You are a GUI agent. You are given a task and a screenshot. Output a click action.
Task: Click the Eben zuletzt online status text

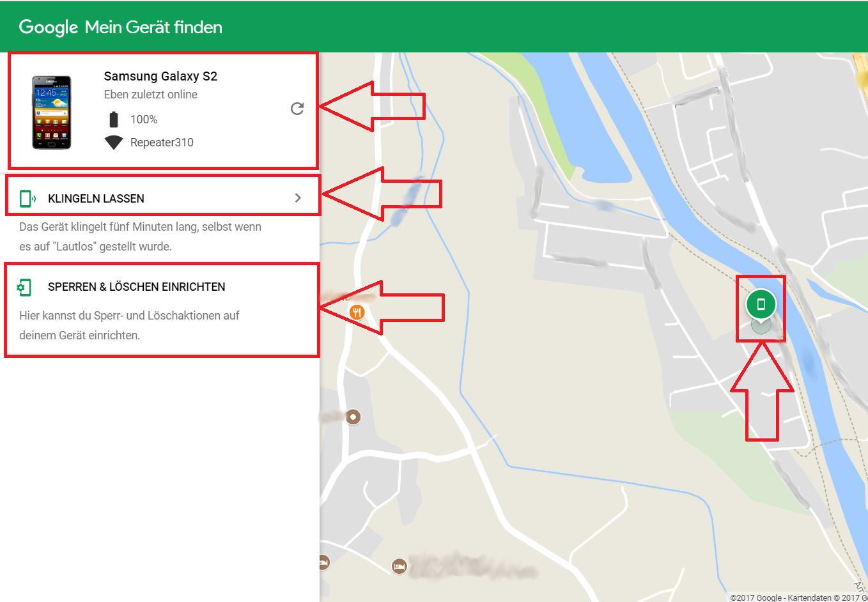coord(151,95)
